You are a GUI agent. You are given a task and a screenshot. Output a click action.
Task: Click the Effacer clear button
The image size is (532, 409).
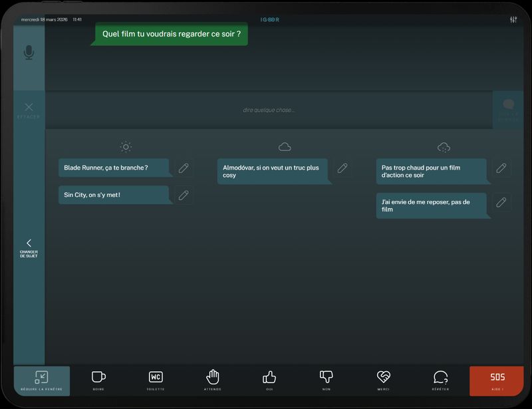click(29, 110)
